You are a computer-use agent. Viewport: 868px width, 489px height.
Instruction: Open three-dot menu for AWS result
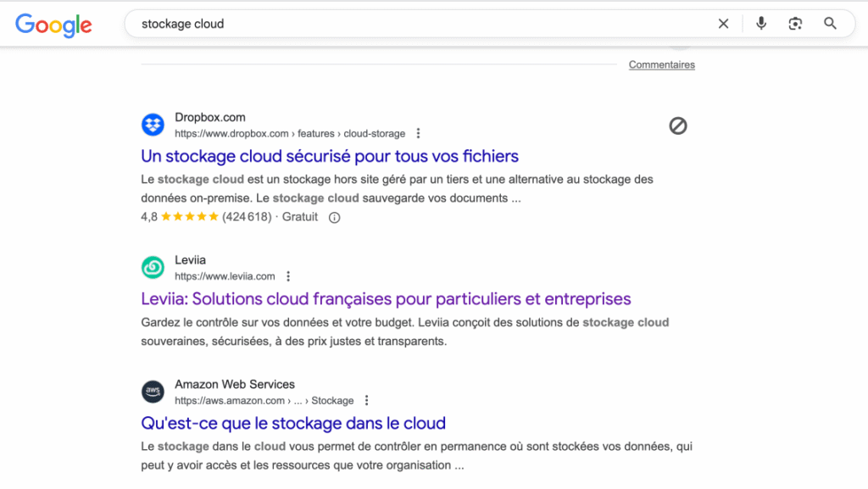point(366,401)
